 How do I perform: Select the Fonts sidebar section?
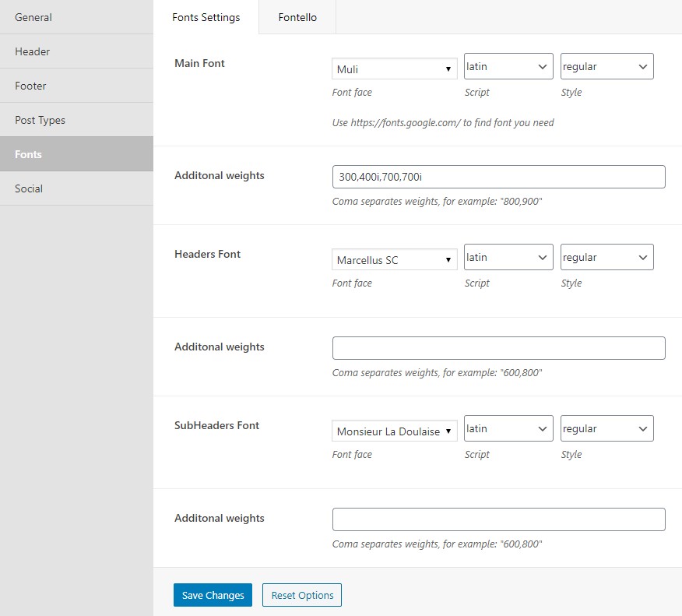(76, 154)
